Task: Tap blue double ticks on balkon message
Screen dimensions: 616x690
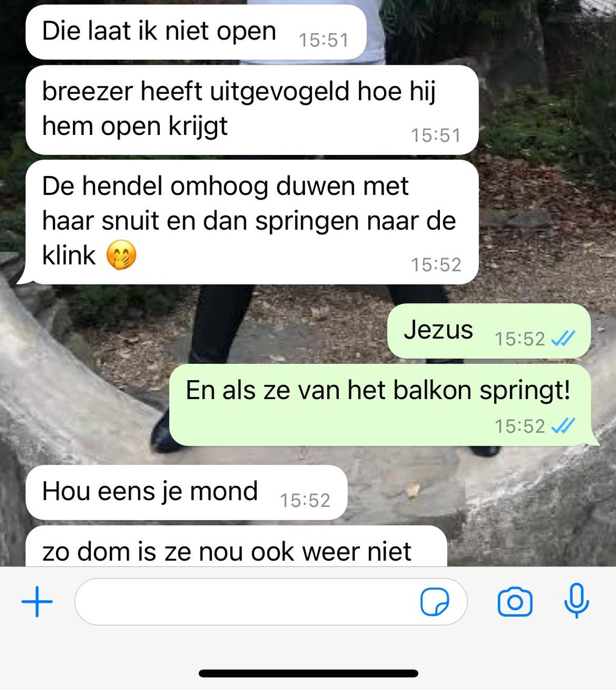Action: click(x=563, y=426)
